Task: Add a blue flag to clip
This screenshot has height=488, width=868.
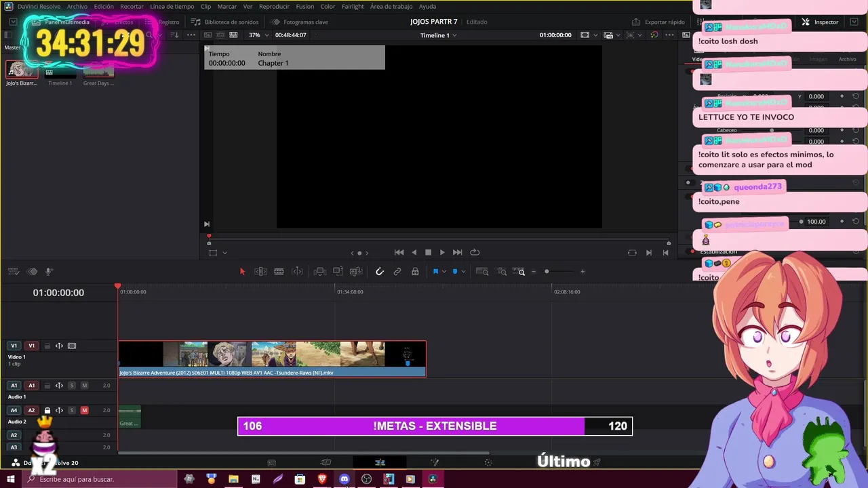Action: click(435, 272)
